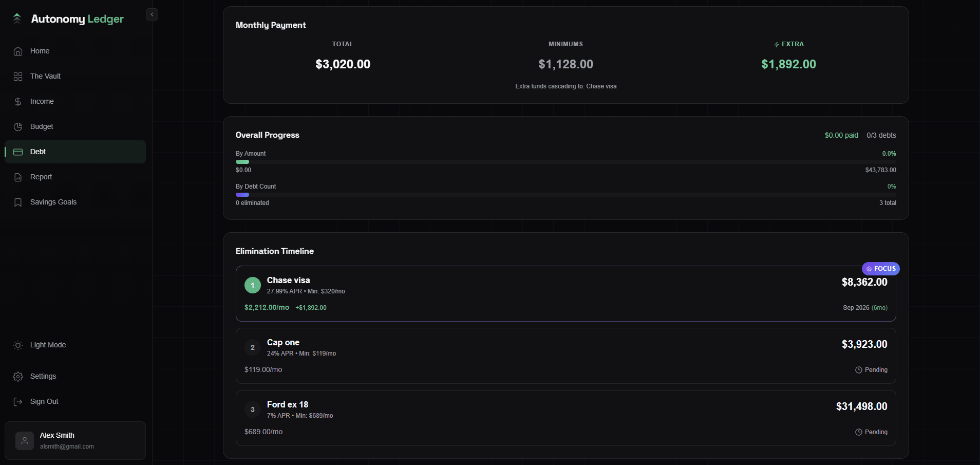The width and height of the screenshot is (980, 465).
Task: Click the Income dollar icon
Action: (x=18, y=102)
